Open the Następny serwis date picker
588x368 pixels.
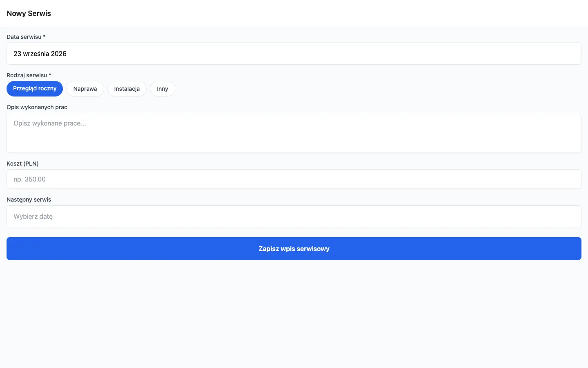tap(294, 216)
